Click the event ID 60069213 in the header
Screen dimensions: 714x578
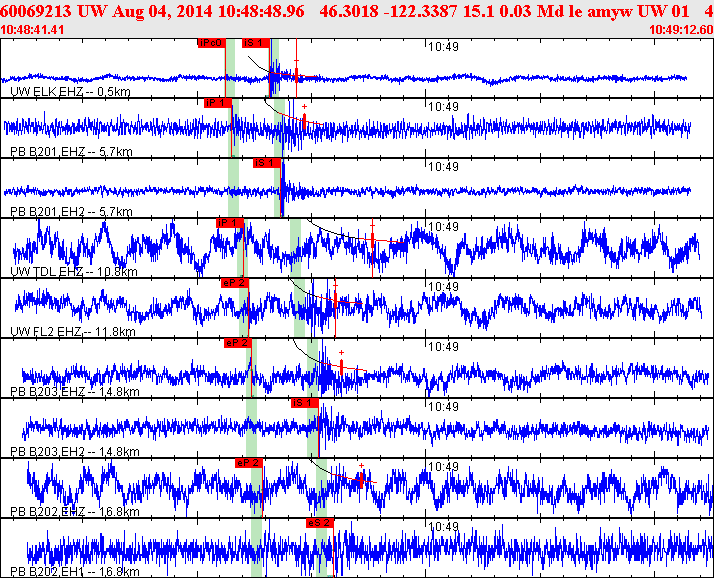(x=32, y=11)
